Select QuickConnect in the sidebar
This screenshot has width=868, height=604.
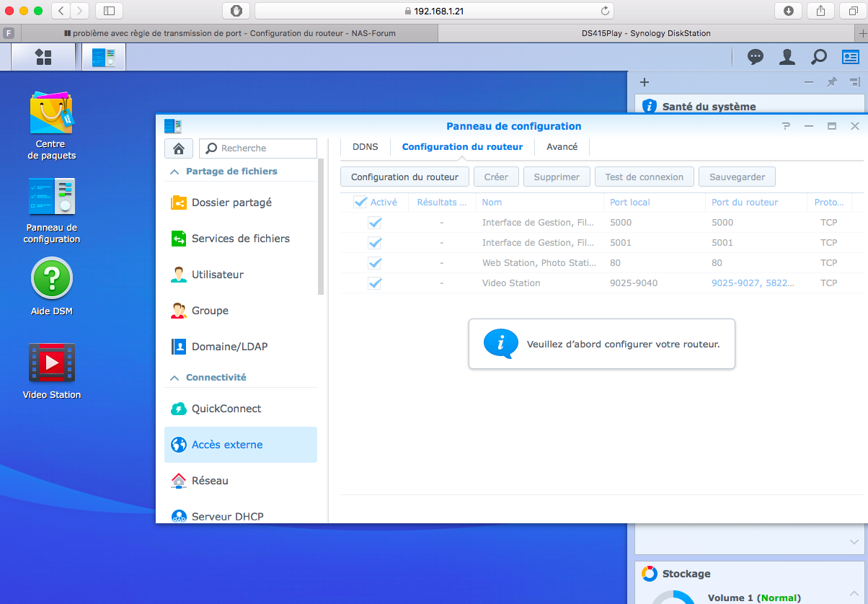coord(226,409)
